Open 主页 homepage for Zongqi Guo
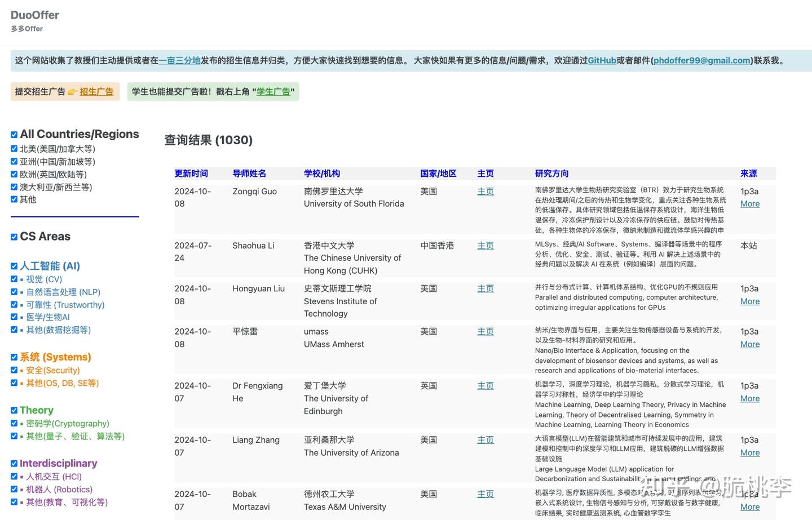812x520 pixels. tap(485, 192)
